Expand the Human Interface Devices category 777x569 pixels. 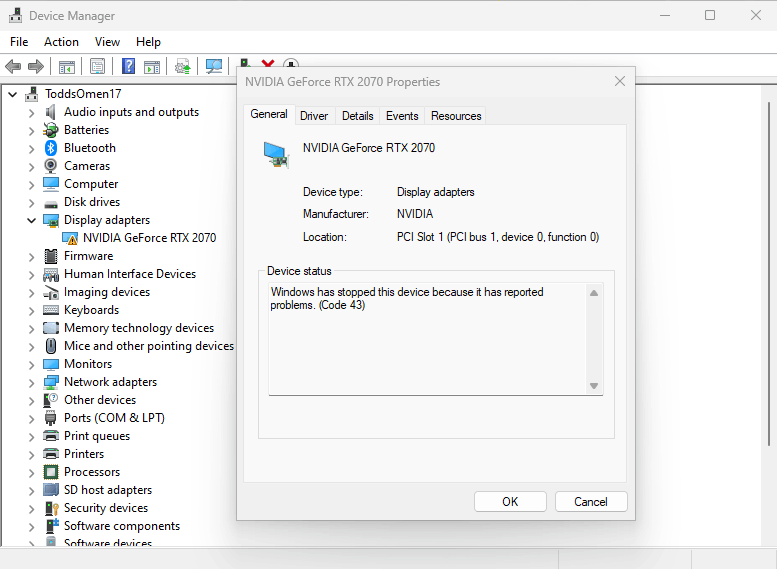tap(31, 275)
